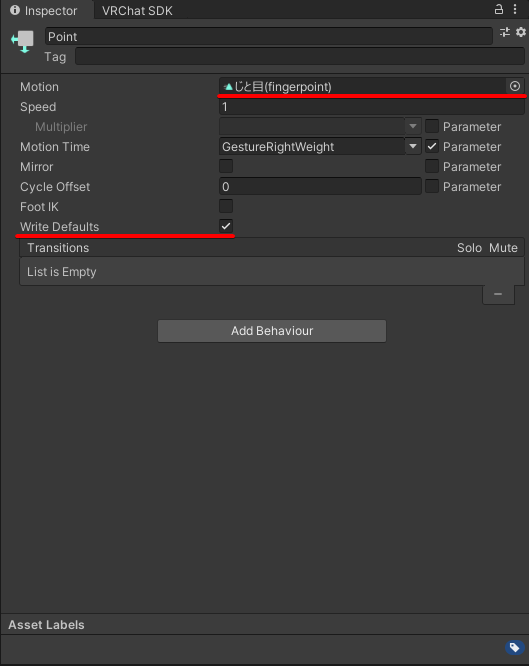Click the Add Behaviour button

coord(272,331)
